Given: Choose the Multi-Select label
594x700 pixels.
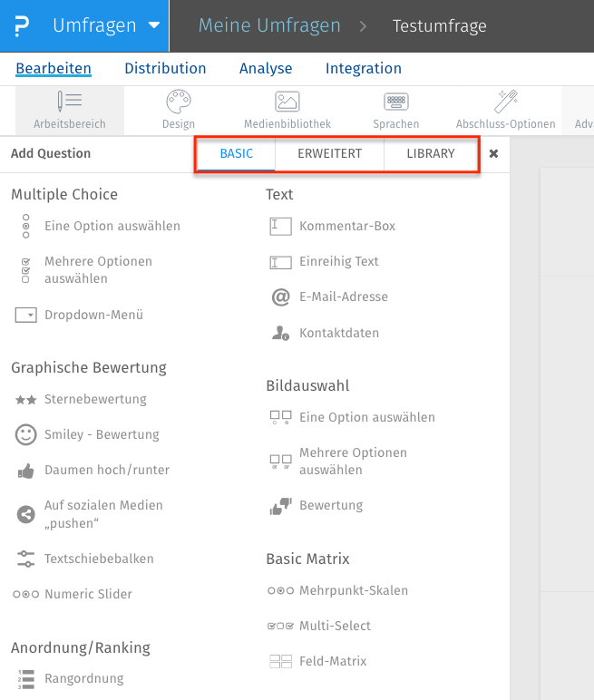Looking at the screenshot, I should [x=335, y=626].
